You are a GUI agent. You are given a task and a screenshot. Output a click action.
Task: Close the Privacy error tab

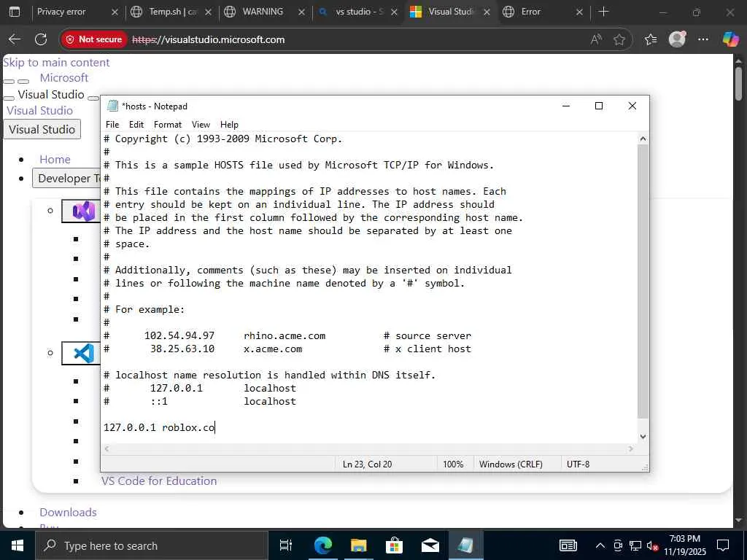click(x=115, y=12)
